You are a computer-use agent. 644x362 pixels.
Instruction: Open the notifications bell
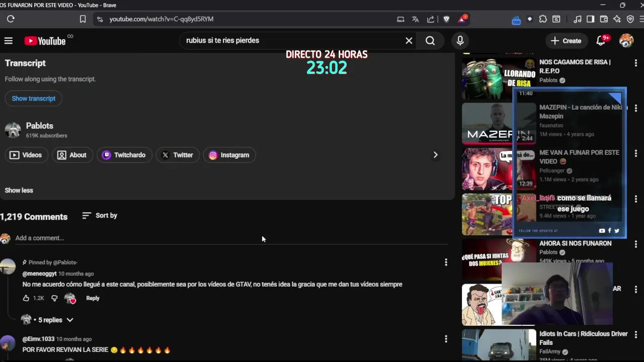(x=601, y=41)
